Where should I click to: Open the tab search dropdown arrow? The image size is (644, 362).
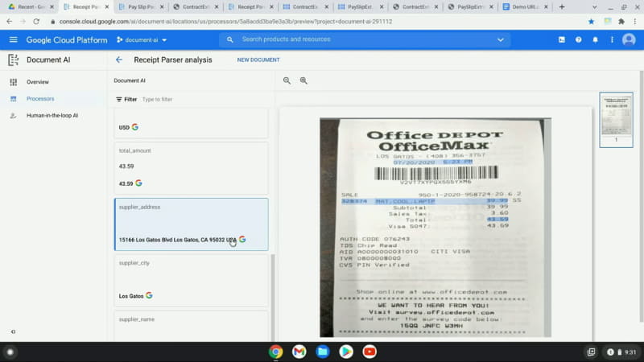point(594,7)
